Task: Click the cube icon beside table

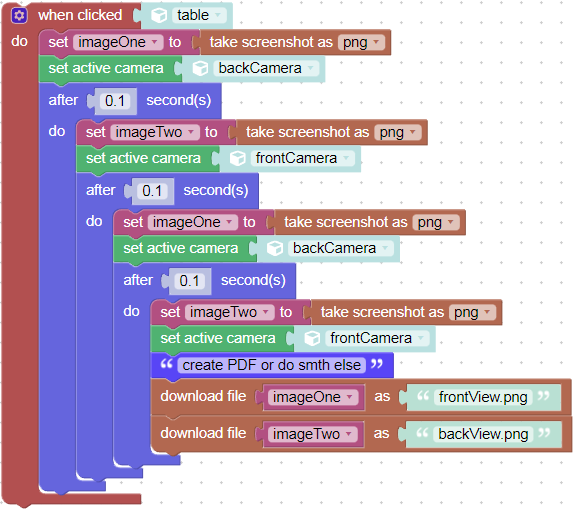Action: coord(159,15)
